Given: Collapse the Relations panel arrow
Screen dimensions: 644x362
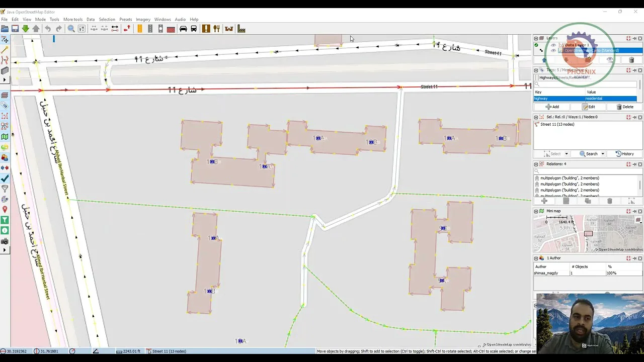Looking at the screenshot, I should click(536, 164).
